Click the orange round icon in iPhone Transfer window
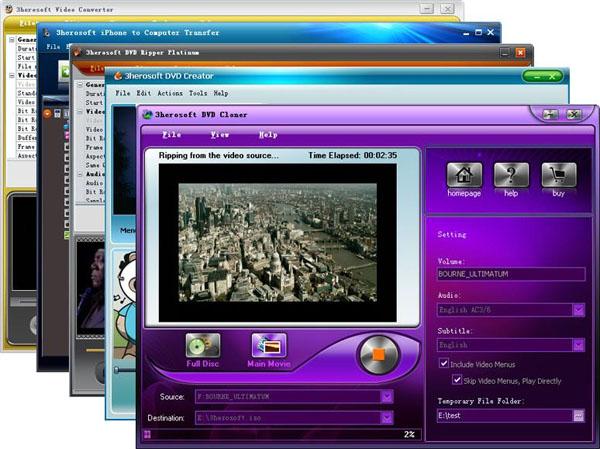 [47, 113]
